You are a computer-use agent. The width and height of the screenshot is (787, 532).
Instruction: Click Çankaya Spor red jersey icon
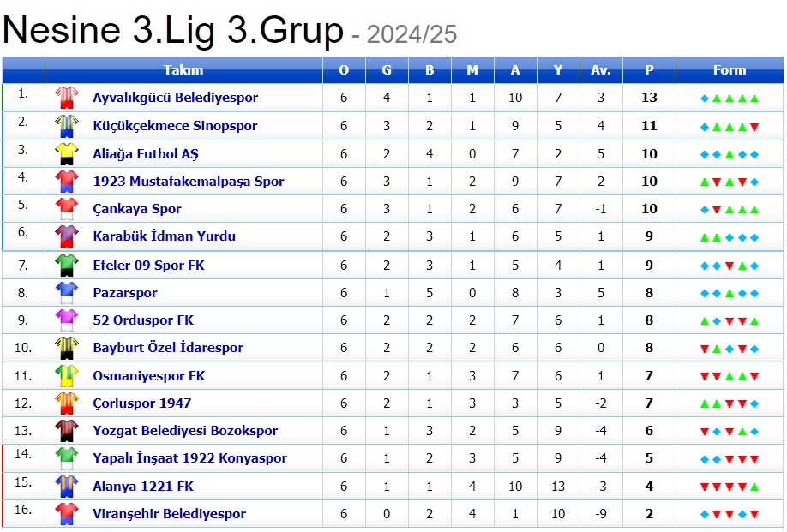(x=66, y=209)
